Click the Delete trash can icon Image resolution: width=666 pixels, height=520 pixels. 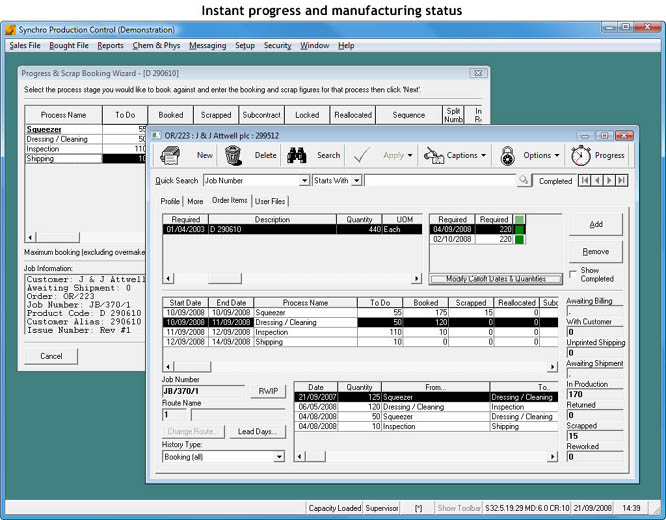[233, 155]
